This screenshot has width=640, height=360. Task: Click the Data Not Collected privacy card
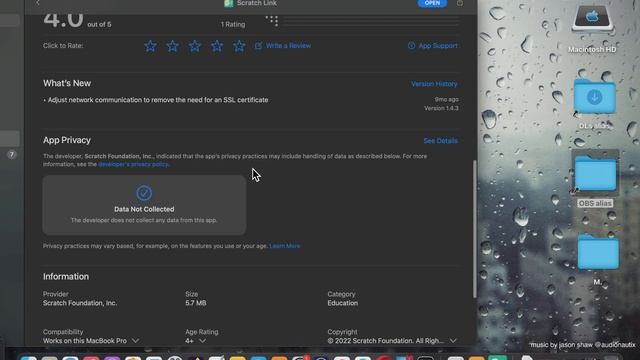(x=144, y=205)
